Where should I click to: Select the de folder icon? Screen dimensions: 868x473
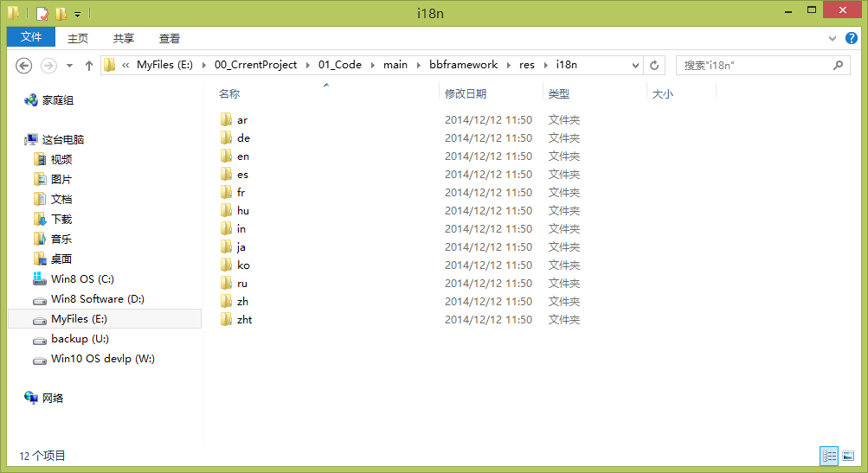pos(226,137)
